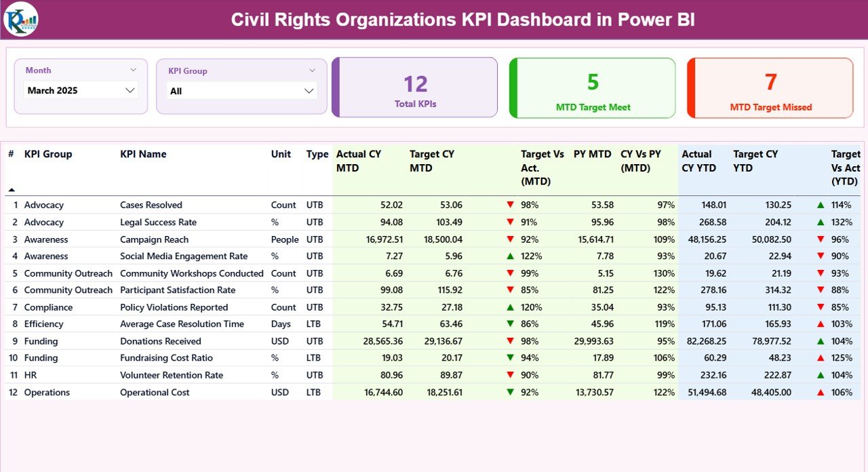Open the KPI Group dropdown showing All
This screenshot has height=472, width=868.
tap(242, 90)
